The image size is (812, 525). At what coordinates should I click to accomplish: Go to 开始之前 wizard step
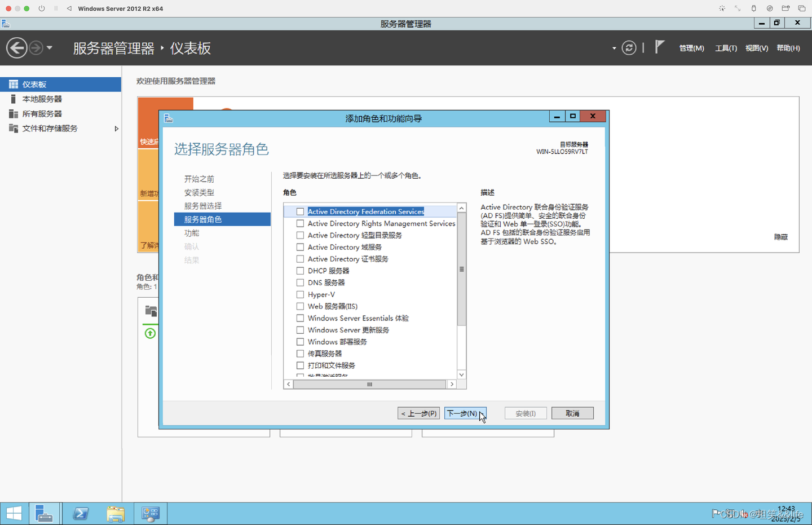(199, 179)
